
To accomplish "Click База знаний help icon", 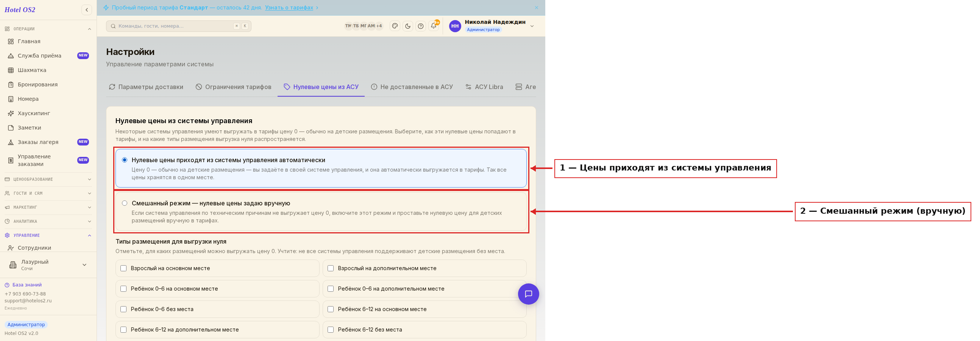I will click(x=7, y=285).
